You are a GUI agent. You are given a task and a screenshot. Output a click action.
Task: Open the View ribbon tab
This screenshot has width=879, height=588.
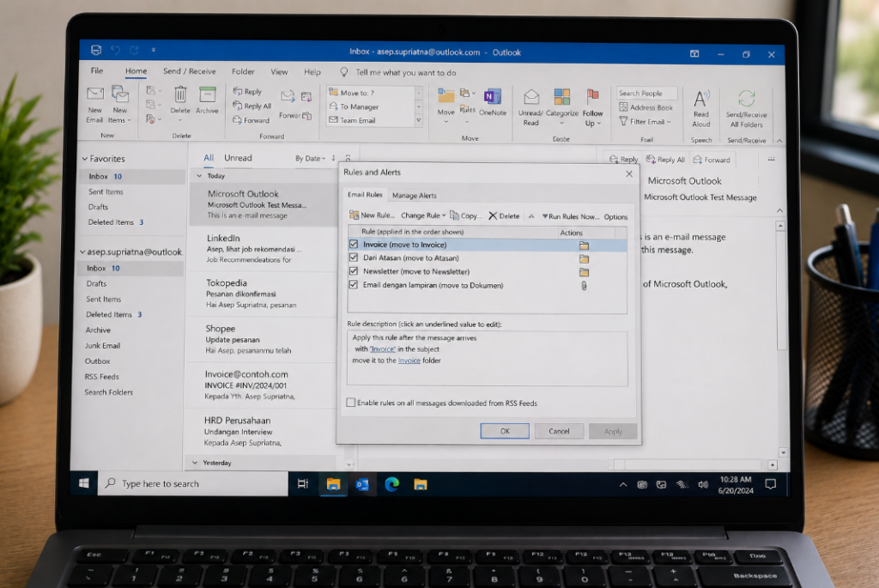[279, 72]
